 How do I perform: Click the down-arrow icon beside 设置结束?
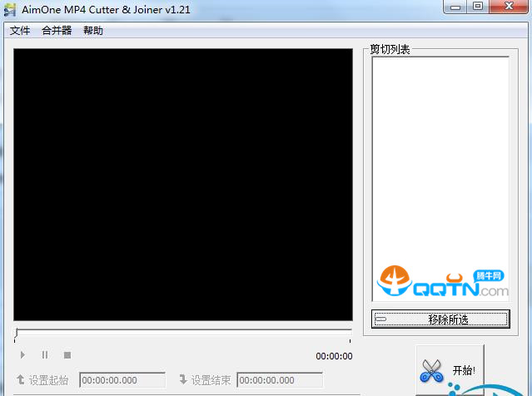(x=183, y=380)
